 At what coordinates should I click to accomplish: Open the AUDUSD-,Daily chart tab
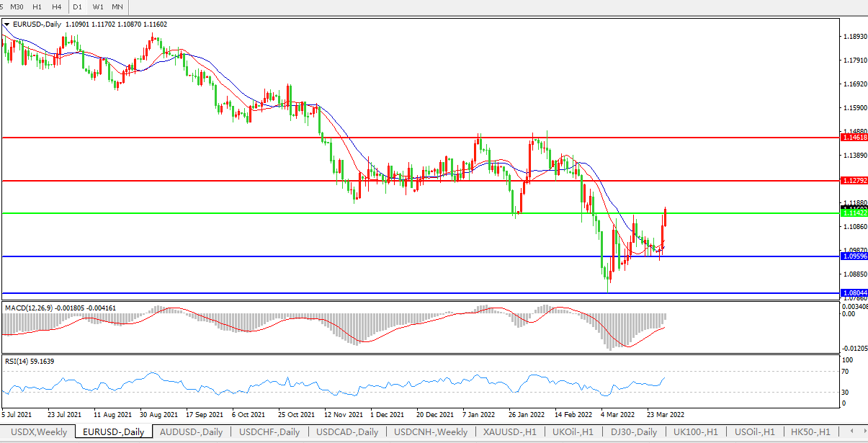[x=192, y=432]
